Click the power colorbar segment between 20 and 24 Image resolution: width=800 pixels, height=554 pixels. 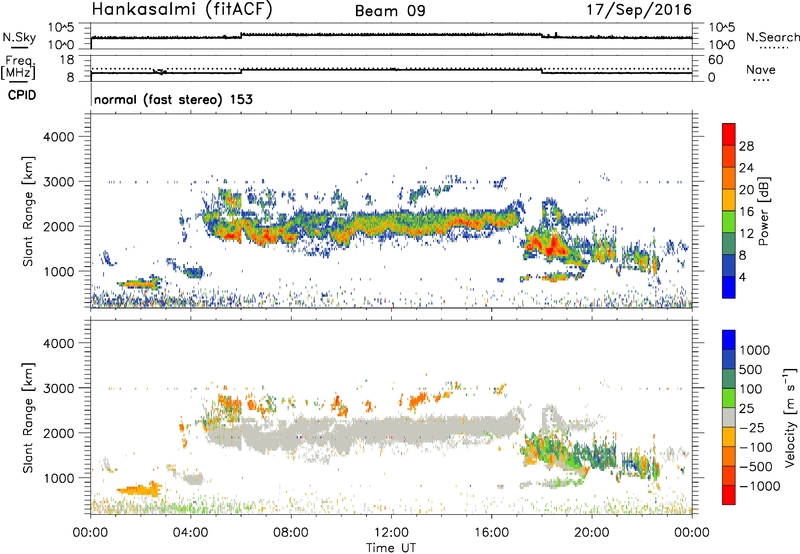point(729,178)
